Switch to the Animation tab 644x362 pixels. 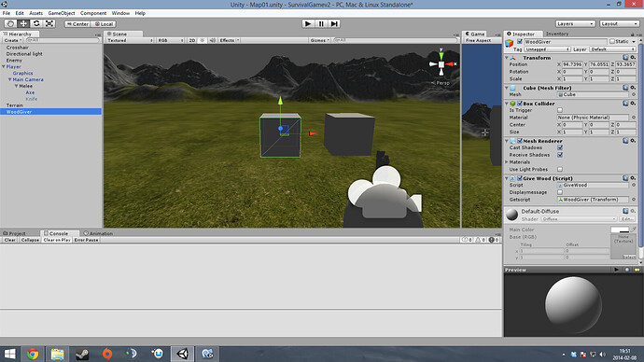click(x=98, y=233)
